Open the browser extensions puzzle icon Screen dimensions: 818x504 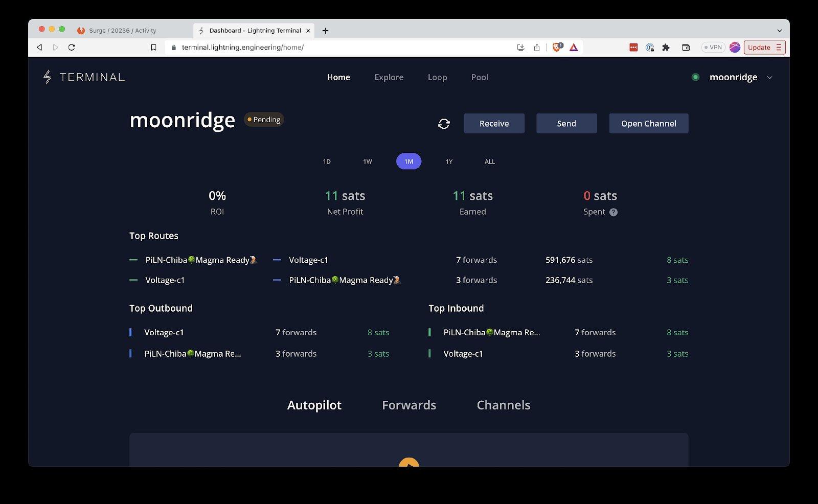[666, 48]
